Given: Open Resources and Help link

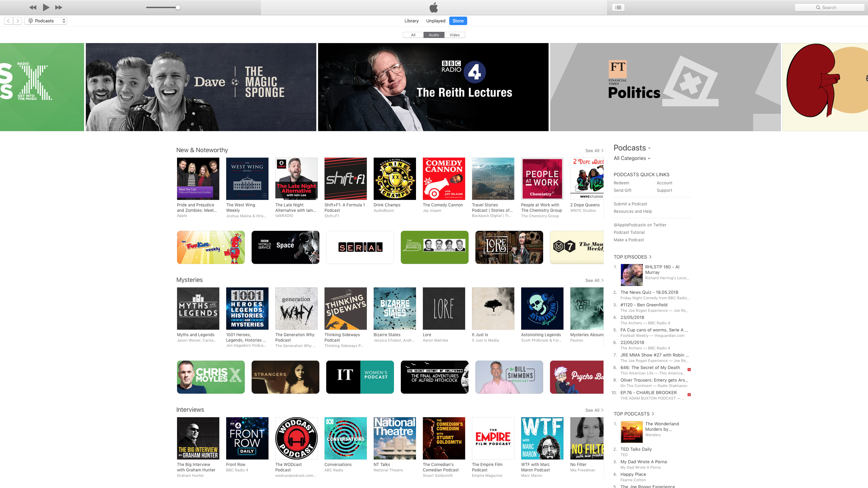Looking at the screenshot, I should pos(633,211).
